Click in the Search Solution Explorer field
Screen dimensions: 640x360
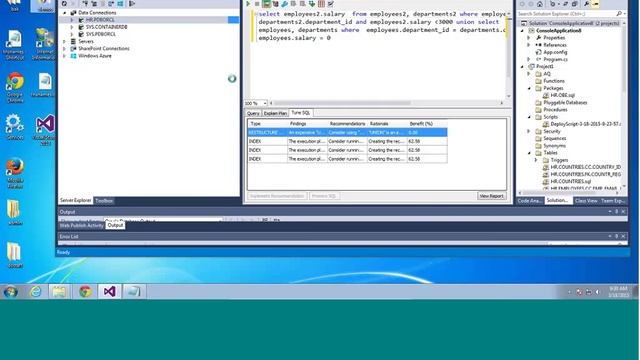(x=570, y=14)
